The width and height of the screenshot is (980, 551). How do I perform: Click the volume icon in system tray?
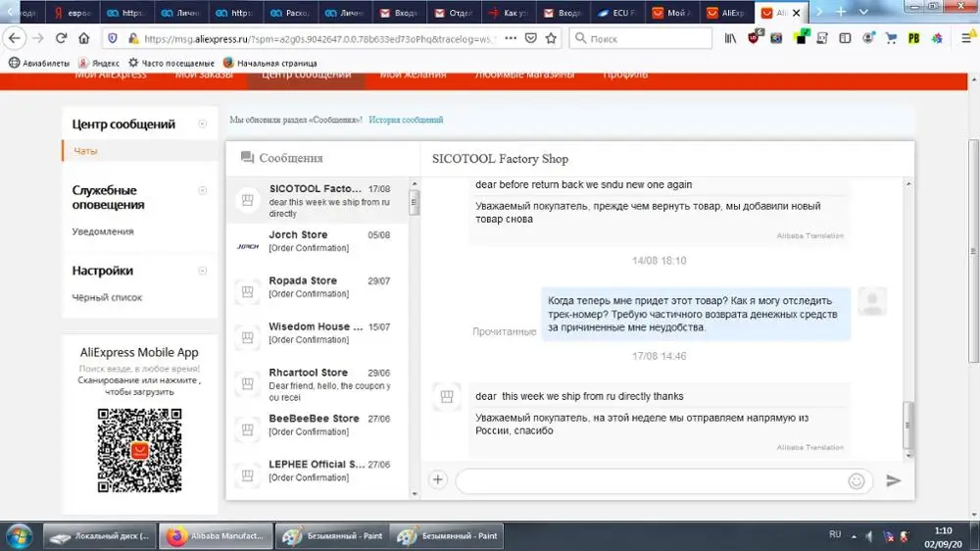click(869, 536)
